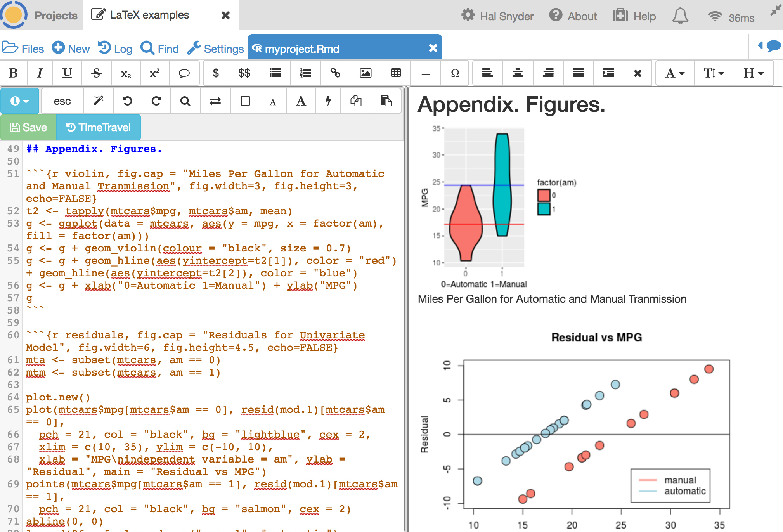Redo the last edit

pyautogui.click(x=156, y=101)
